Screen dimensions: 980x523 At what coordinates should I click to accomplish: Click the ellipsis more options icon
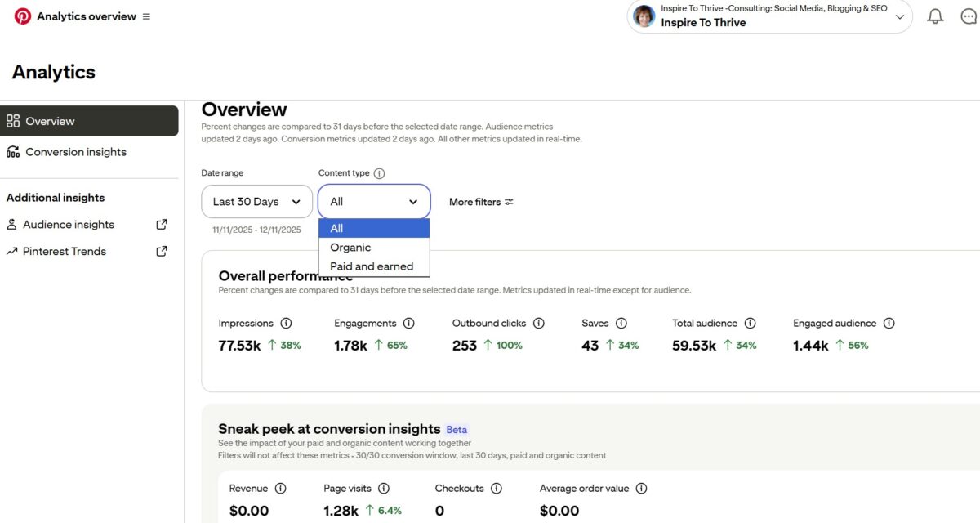969,16
